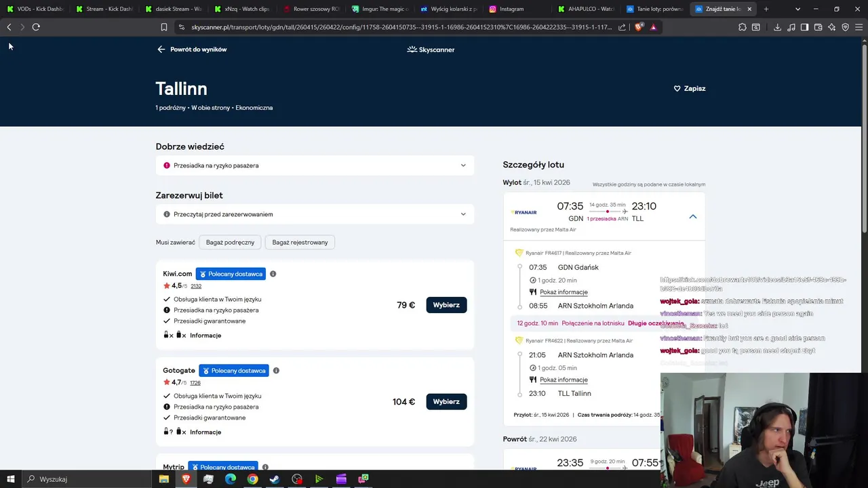The width and height of the screenshot is (868, 488).
Task: Open the downloads icon in toolbar
Action: [x=777, y=27]
